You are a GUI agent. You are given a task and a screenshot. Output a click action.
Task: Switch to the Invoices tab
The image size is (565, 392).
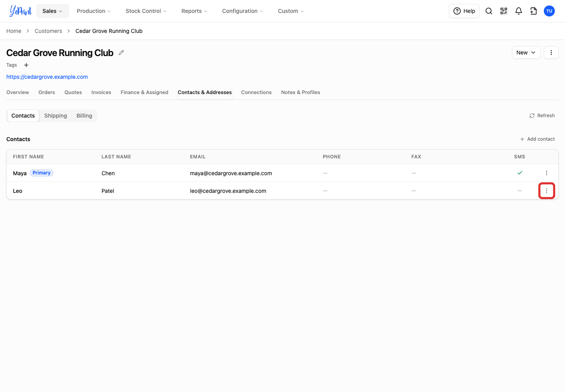click(x=101, y=93)
